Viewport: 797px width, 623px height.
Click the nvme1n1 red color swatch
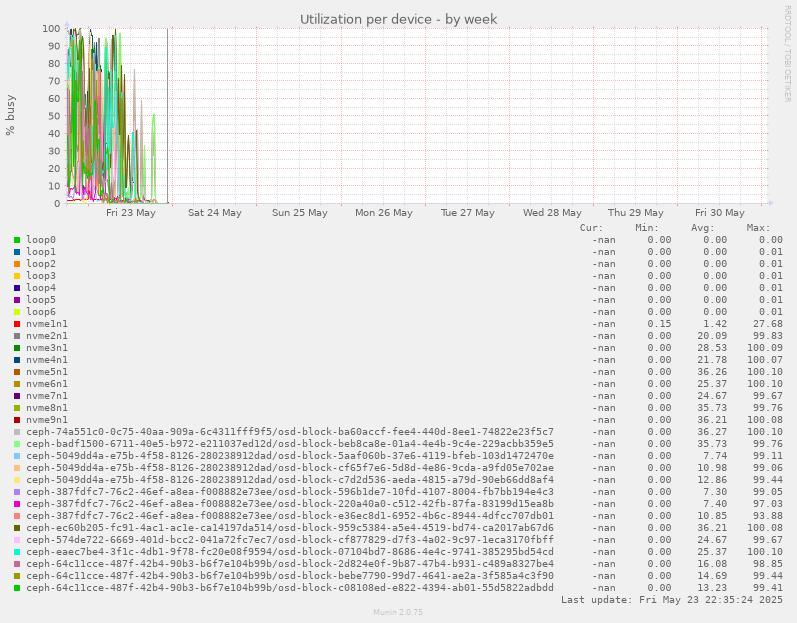tap(17, 324)
